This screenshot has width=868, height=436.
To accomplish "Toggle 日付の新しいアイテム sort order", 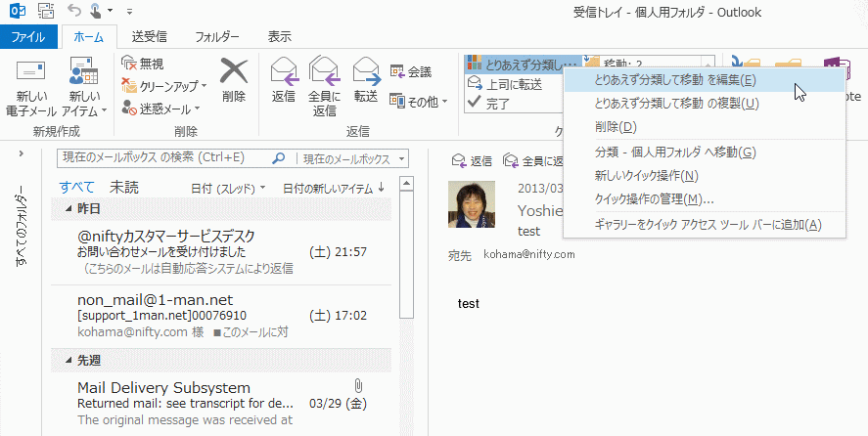I will (334, 188).
